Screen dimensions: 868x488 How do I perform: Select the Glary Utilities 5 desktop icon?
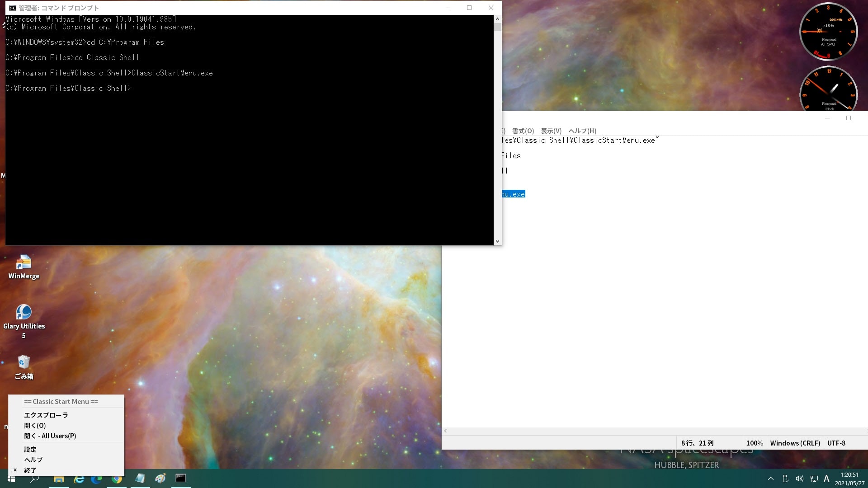click(24, 322)
